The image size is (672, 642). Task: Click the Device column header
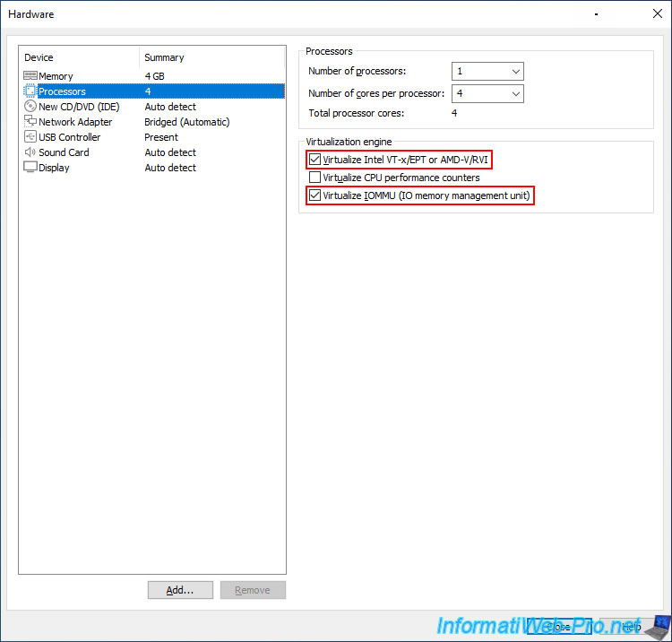tap(79, 57)
